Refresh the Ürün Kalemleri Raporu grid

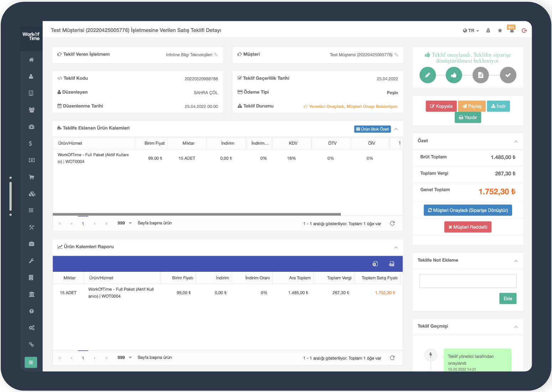click(x=392, y=358)
